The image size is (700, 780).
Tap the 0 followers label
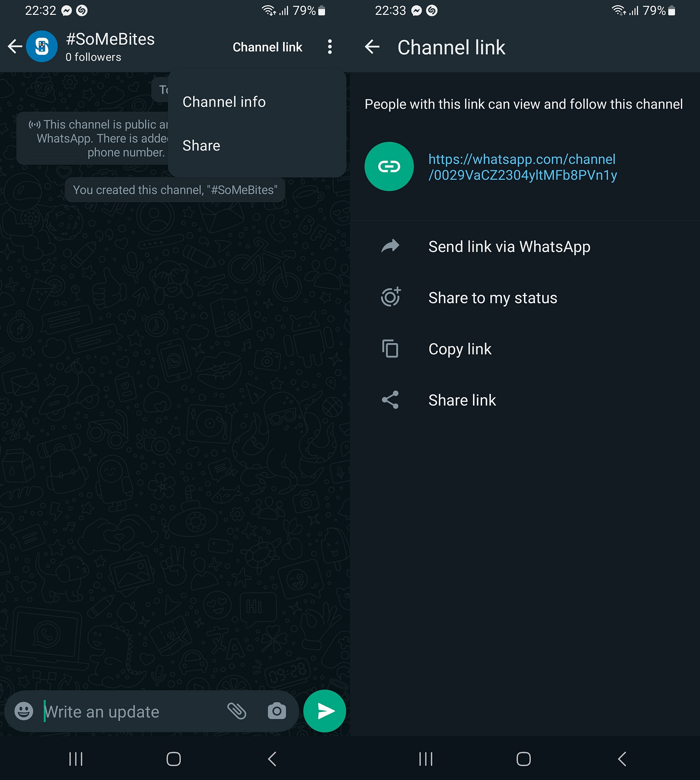pyautogui.click(x=93, y=57)
